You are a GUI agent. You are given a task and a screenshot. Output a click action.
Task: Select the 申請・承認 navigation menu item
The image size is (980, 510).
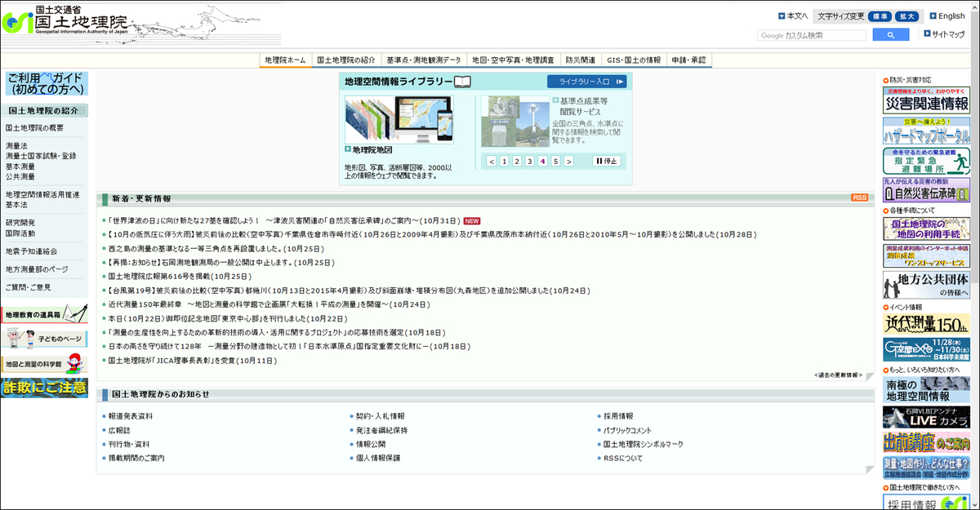687,59
